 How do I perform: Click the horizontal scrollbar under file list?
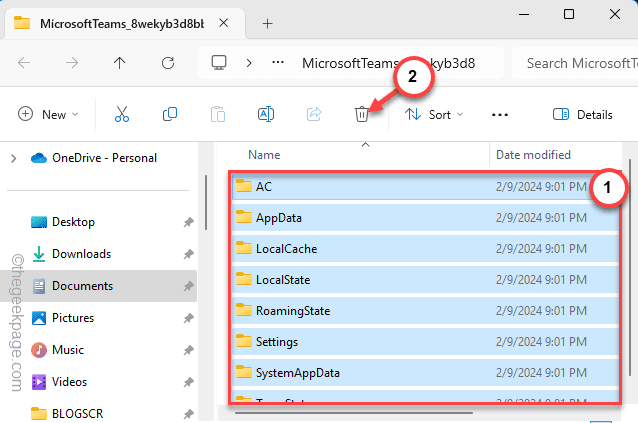(354, 413)
